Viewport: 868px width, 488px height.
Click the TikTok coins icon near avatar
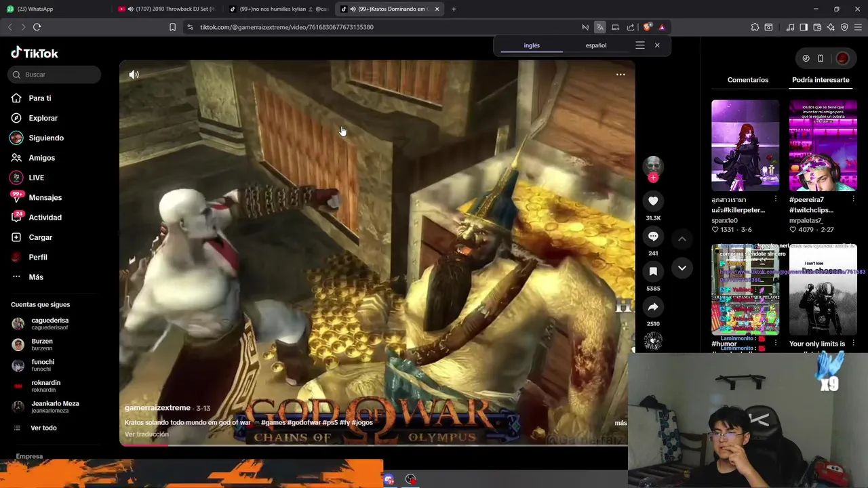point(806,58)
